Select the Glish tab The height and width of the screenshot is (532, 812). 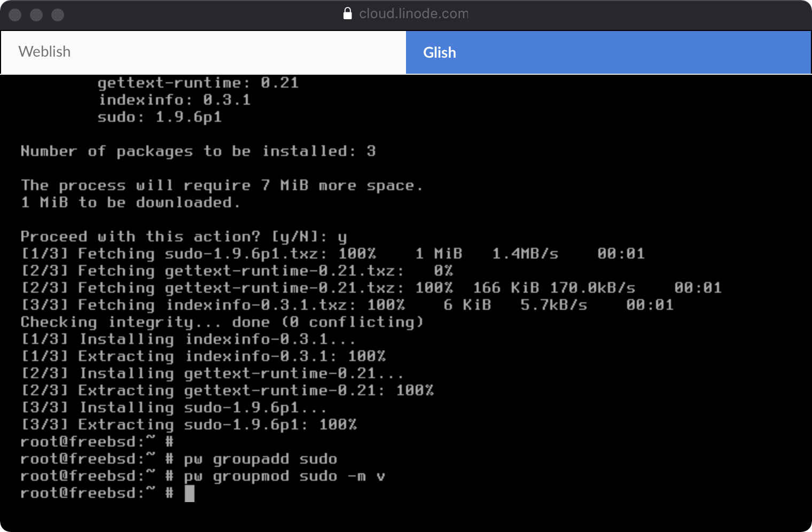coord(608,52)
